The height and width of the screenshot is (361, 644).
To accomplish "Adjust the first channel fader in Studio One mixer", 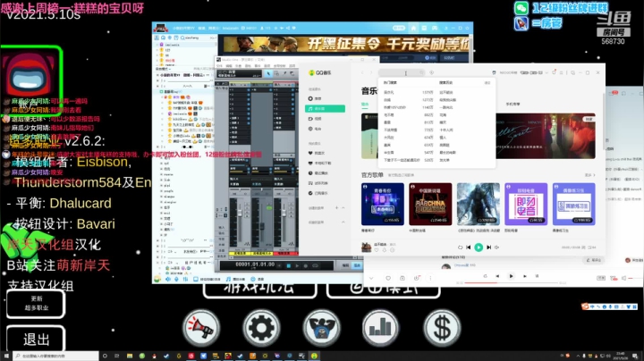I will (240, 214).
